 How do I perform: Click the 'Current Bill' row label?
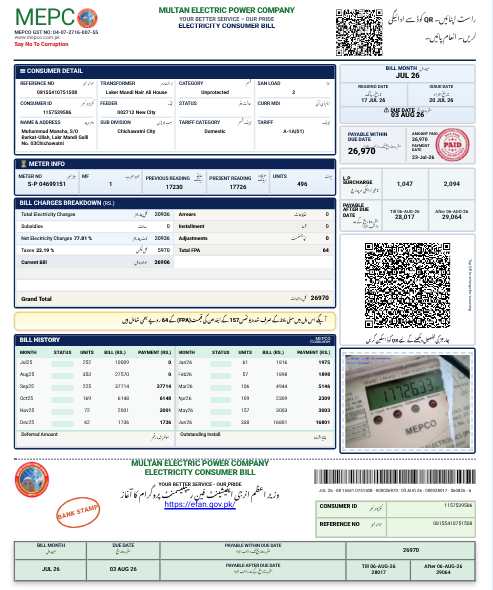[34, 262]
